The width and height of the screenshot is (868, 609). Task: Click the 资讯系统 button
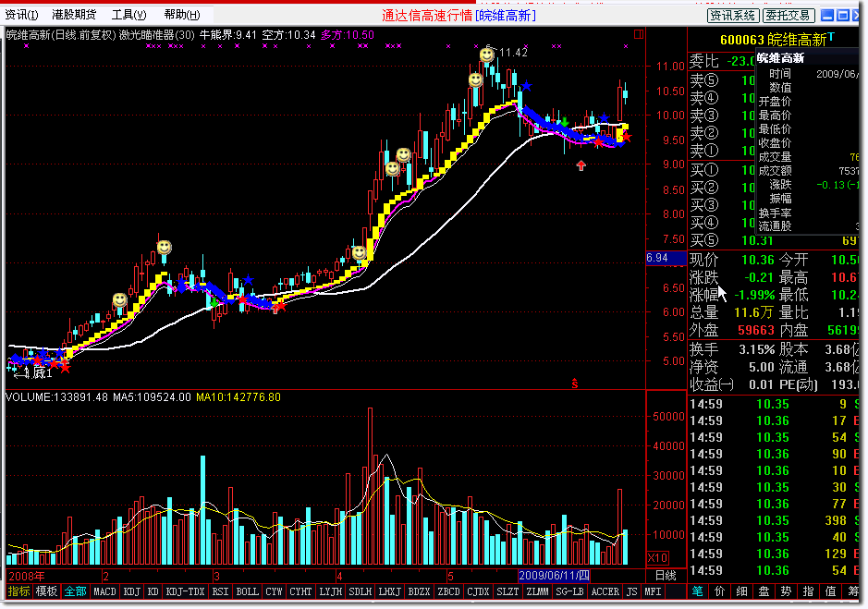[x=733, y=16]
